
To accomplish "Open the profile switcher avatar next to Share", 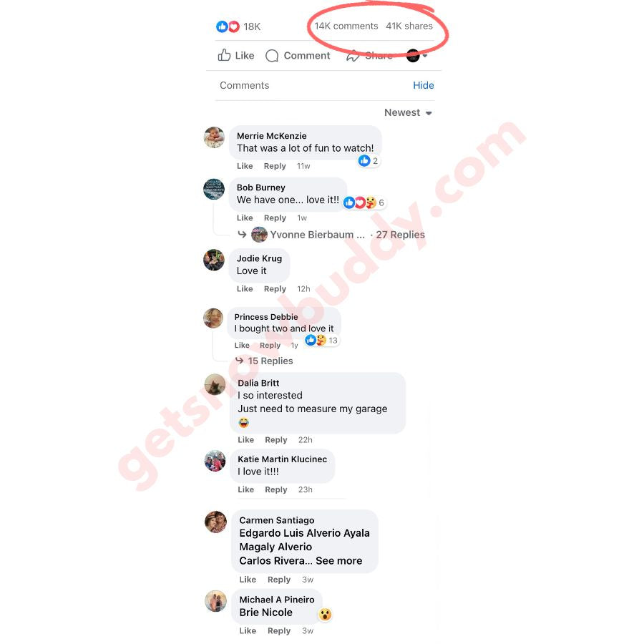I will [413, 55].
